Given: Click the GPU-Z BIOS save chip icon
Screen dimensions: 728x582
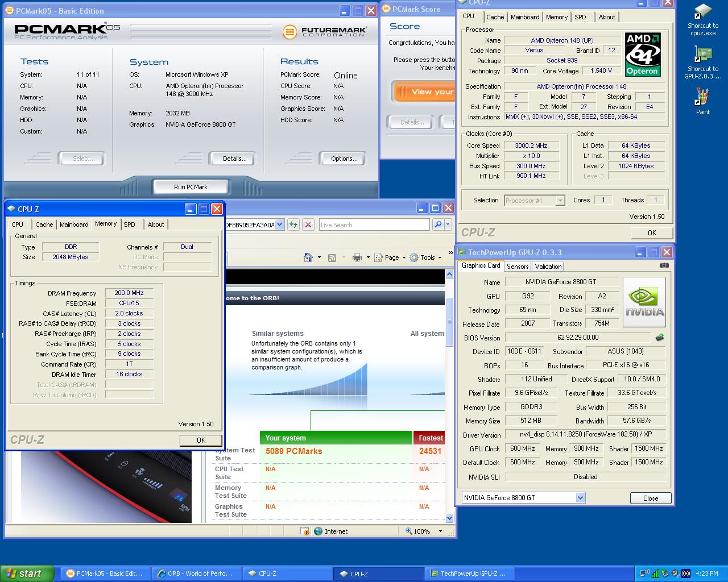Looking at the screenshot, I should tap(660, 338).
